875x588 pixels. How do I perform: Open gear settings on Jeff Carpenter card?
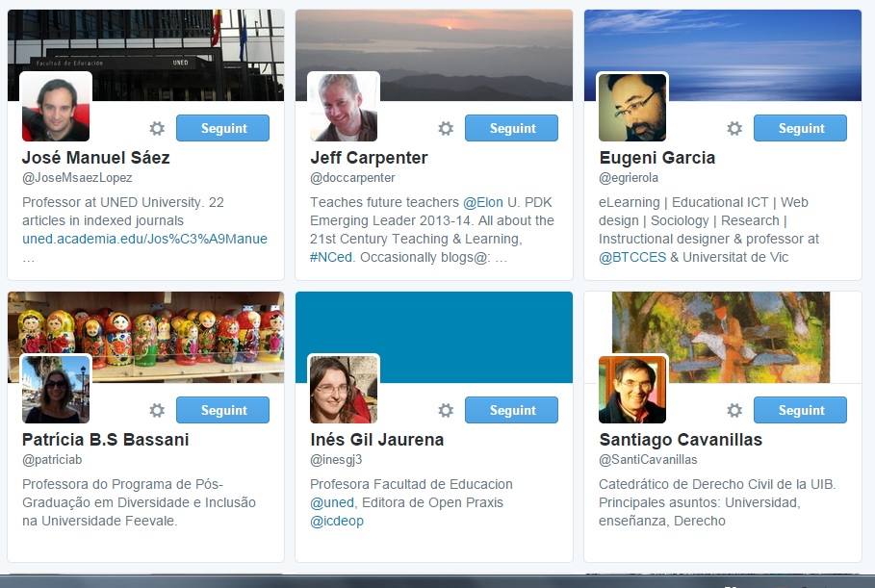(x=446, y=128)
